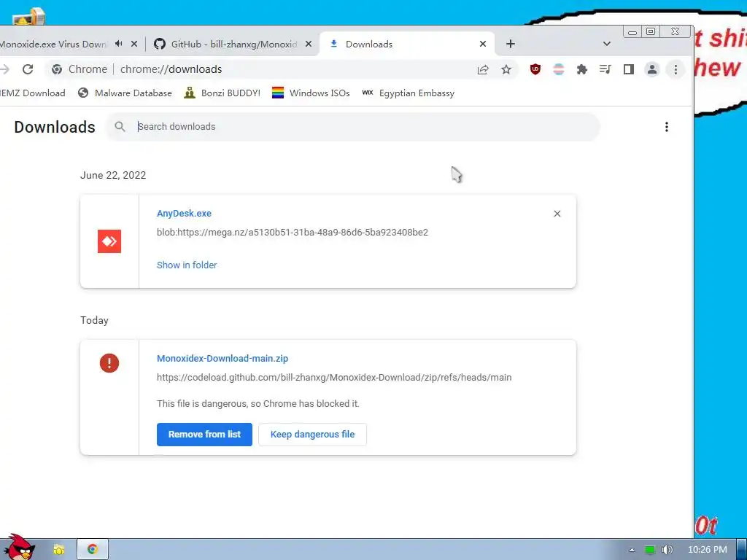Open the media controls icon

(x=605, y=69)
